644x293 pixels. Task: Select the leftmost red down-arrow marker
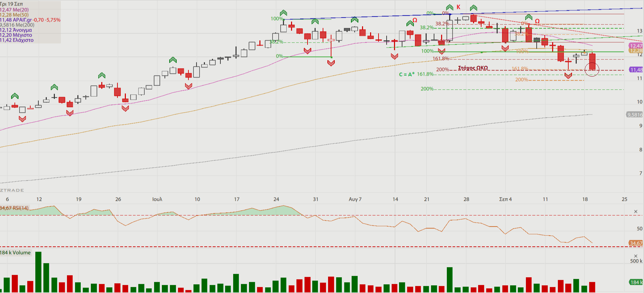click(x=22, y=119)
